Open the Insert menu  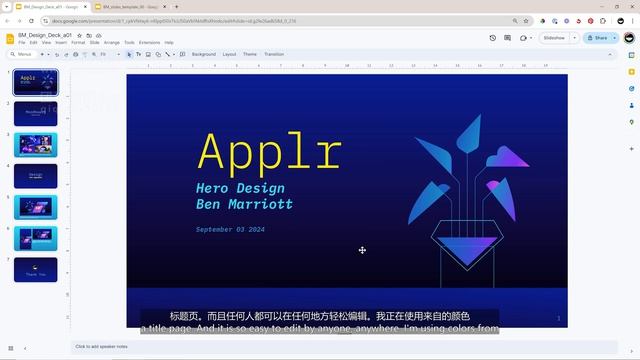click(x=61, y=42)
